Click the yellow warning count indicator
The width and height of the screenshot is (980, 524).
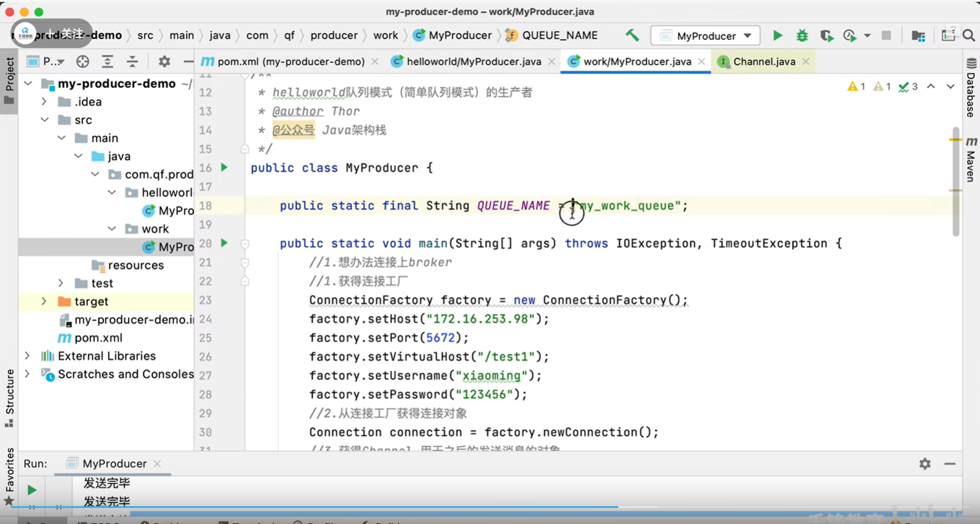[856, 87]
